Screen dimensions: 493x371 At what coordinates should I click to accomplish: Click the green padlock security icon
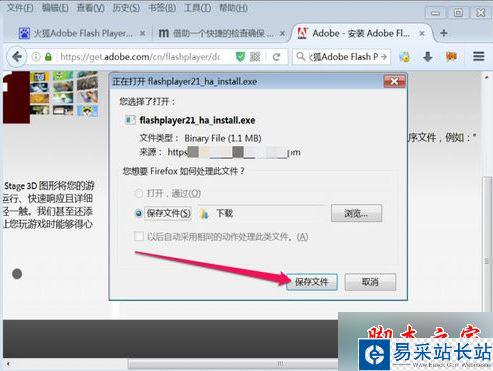point(48,57)
